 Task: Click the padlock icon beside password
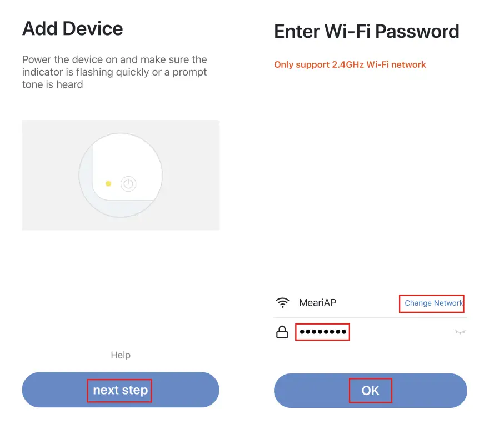pyautogui.click(x=282, y=332)
